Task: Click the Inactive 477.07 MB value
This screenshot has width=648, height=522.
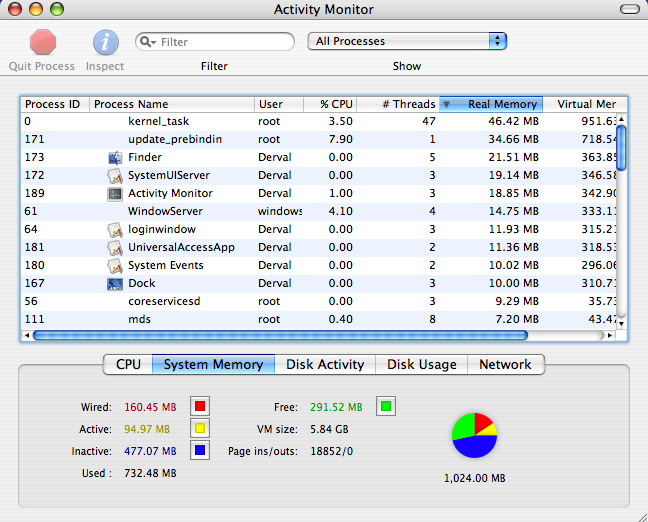Action: pos(150,451)
